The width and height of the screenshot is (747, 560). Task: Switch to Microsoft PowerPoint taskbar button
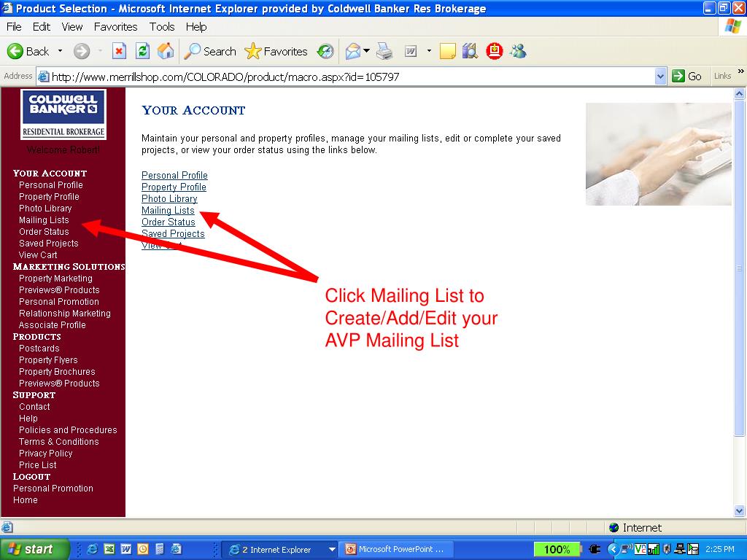click(x=395, y=549)
